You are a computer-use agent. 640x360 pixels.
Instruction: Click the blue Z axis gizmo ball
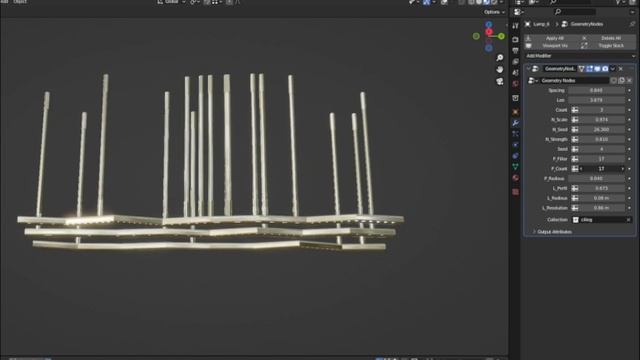489,25
